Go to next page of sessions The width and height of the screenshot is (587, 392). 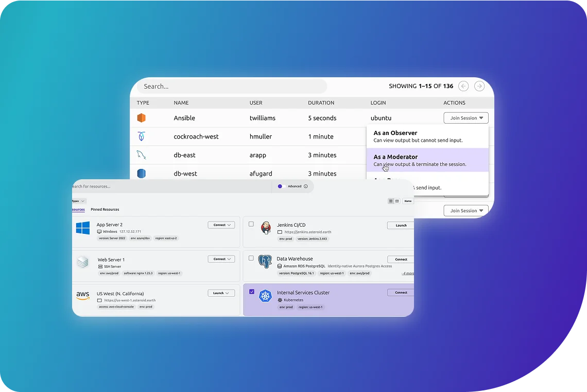tap(479, 86)
